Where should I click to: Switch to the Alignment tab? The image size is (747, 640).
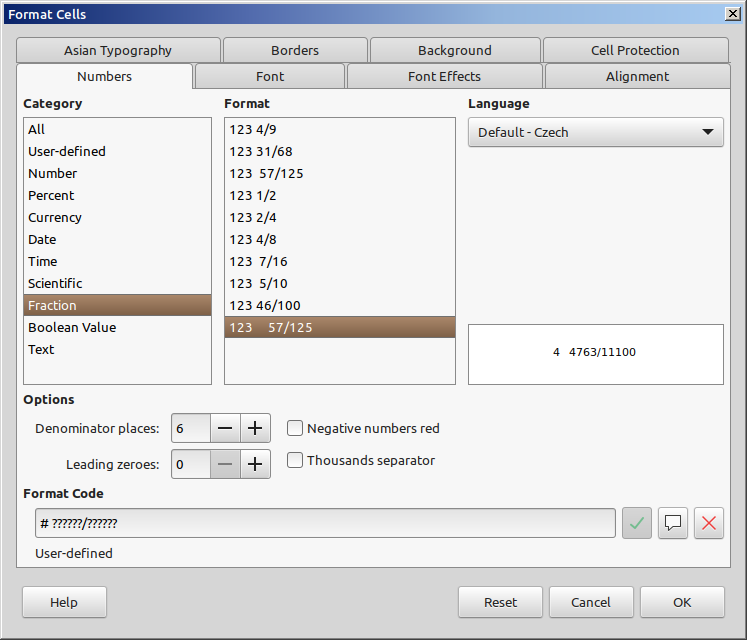tap(637, 76)
